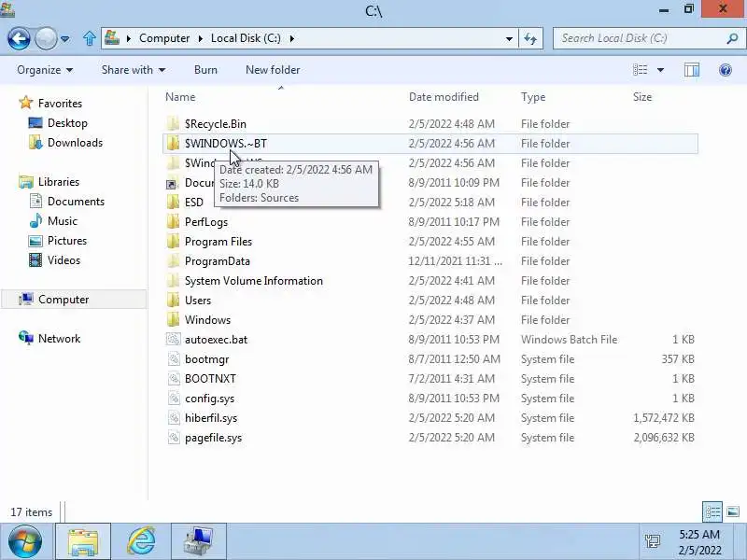Click the greyed Forward arrow button
Viewport: 747px width, 560px height.
click(x=46, y=38)
